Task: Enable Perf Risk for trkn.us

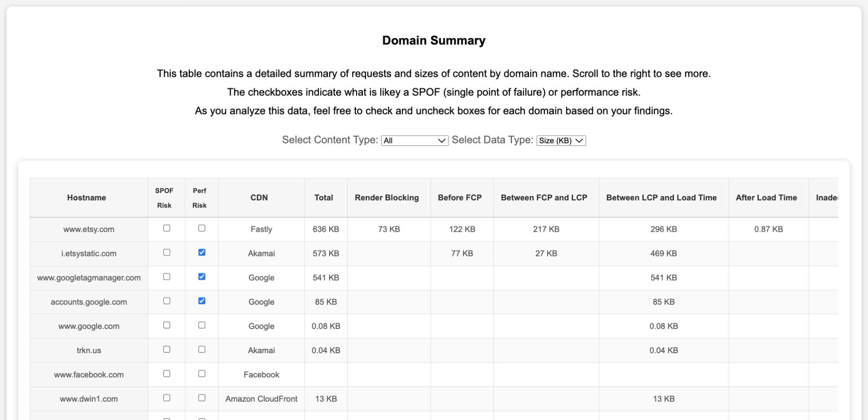Action: [201, 350]
